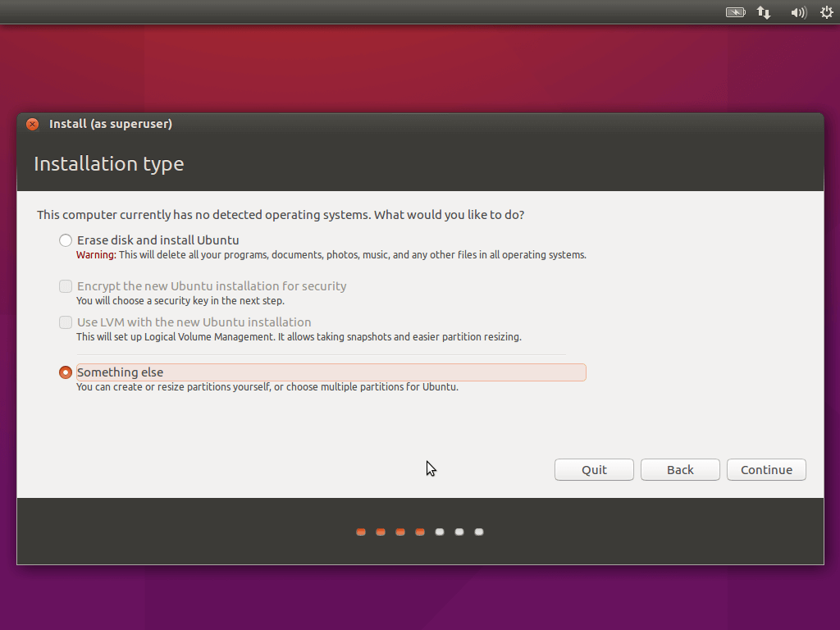Click the first orange progress dot
Viewport: 840px width, 630px height.
pos(361,532)
